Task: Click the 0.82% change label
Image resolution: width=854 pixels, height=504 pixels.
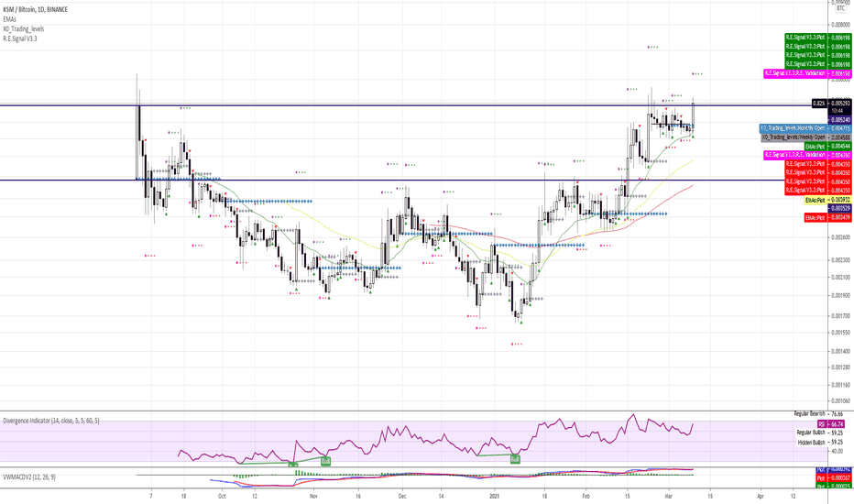Action: pos(819,103)
